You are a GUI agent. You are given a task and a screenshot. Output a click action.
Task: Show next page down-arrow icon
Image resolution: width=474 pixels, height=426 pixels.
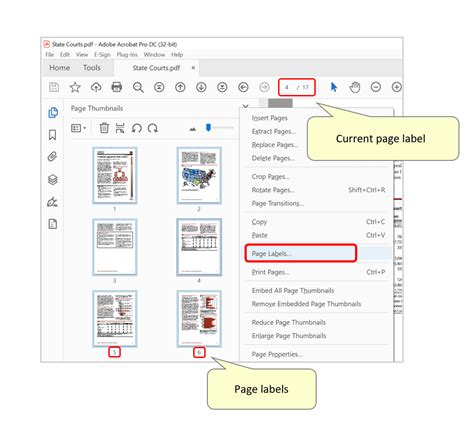[201, 87]
